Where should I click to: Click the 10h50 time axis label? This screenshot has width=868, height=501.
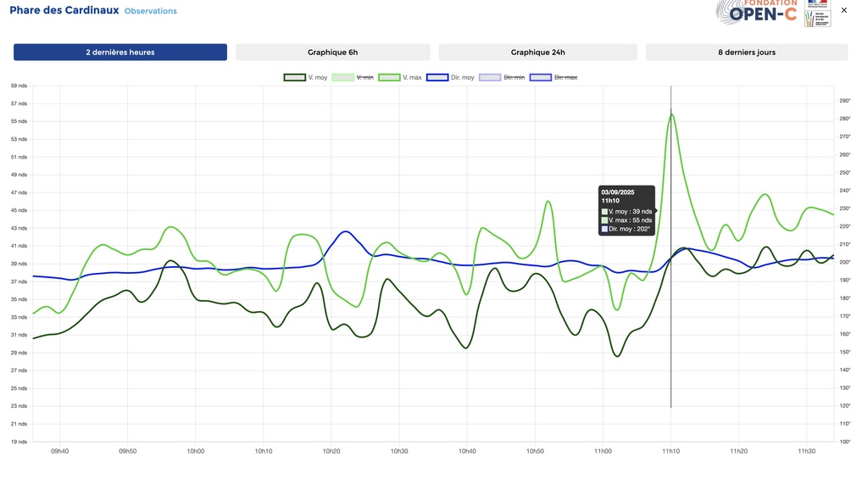(x=535, y=451)
